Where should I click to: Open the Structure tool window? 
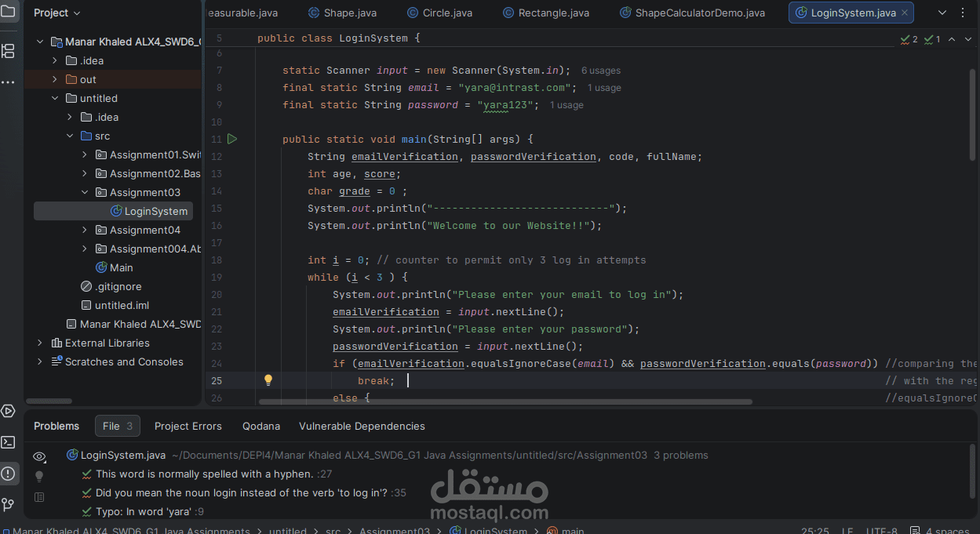[9, 51]
